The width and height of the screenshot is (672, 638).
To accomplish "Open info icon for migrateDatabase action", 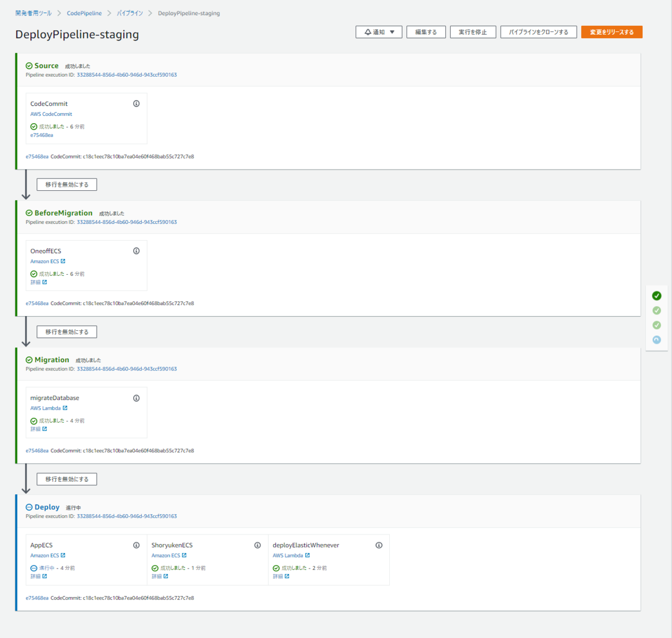I will 136,398.
